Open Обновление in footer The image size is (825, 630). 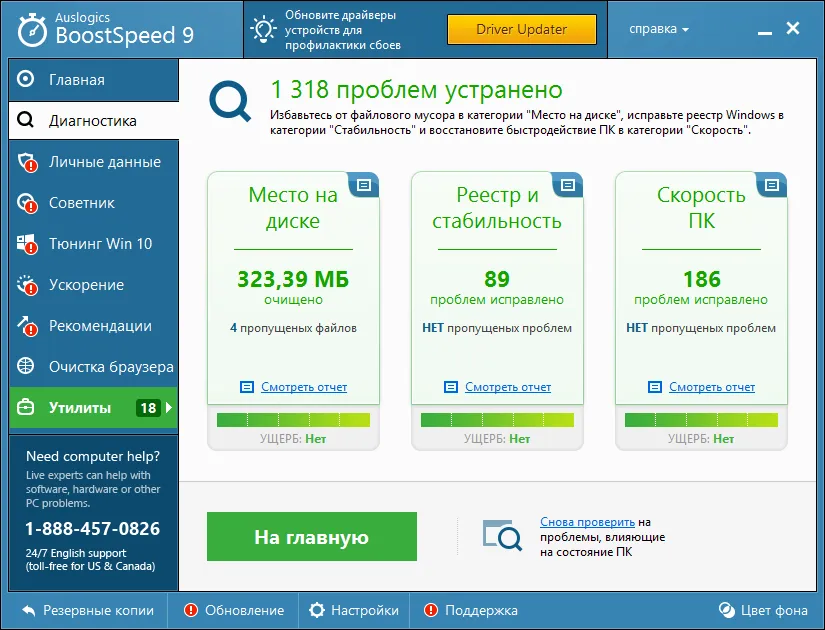tap(234, 611)
